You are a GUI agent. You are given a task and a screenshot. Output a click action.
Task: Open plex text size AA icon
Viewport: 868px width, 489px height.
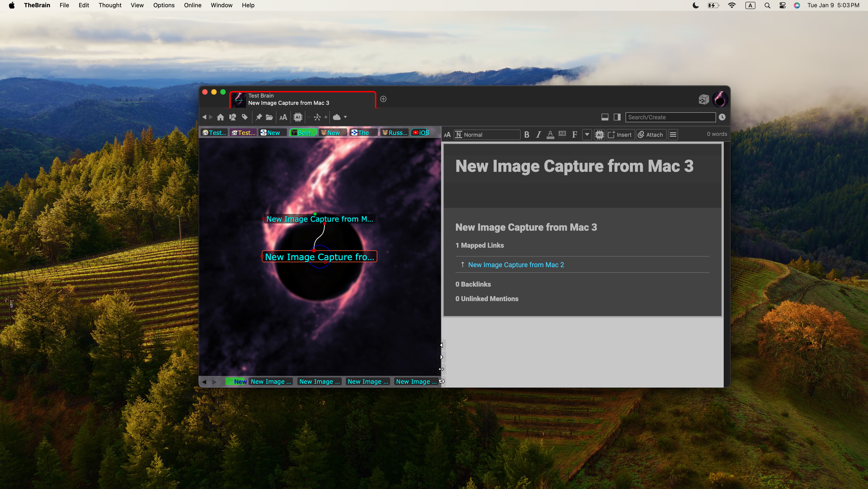point(283,117)
